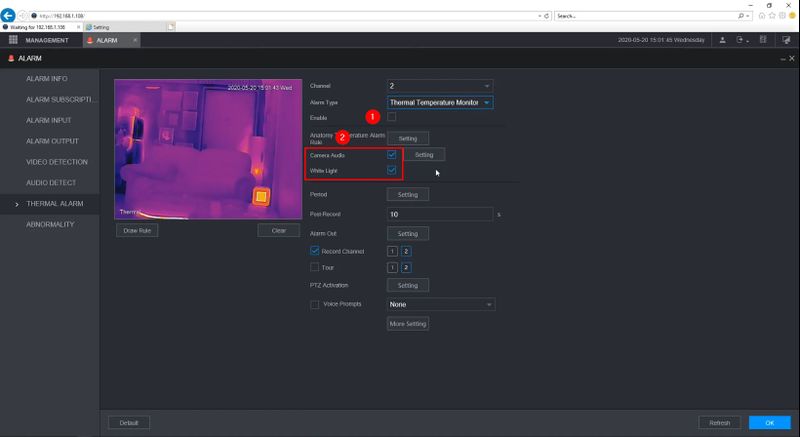
Task: Select ALARM SUBSCRIPTI... in sidebar
Action: pyautogui.click(x=60, y=99)
